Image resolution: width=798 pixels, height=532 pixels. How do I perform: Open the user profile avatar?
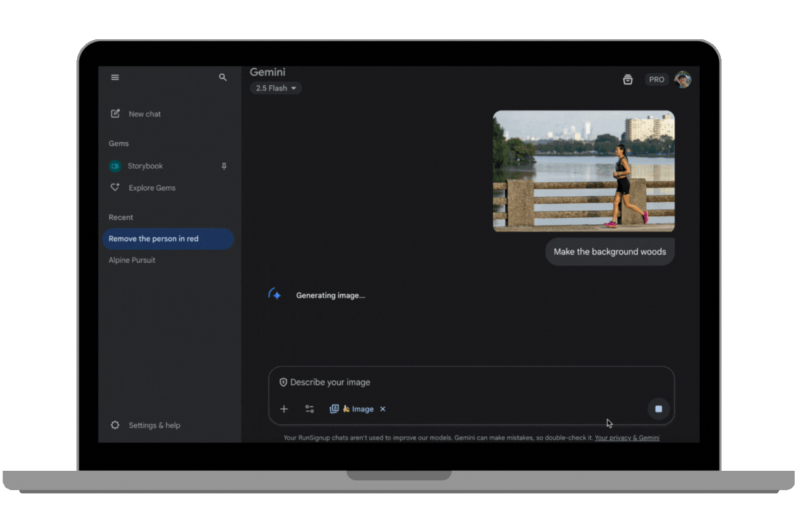pyautogui.click(x=682, y=79)
